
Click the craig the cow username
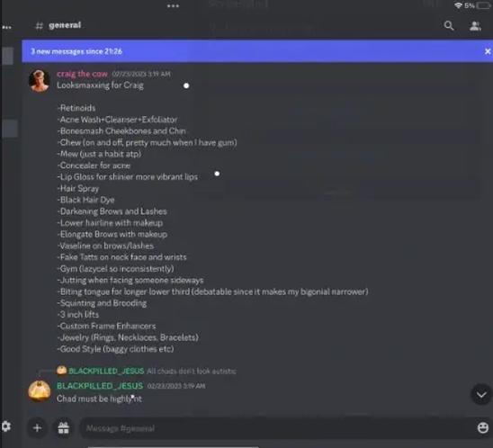82,74
